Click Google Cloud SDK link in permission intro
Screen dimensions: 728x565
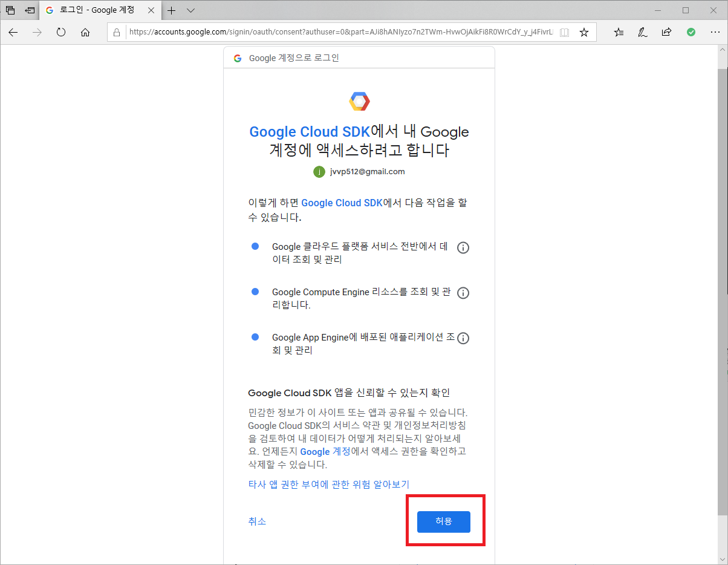342,203
